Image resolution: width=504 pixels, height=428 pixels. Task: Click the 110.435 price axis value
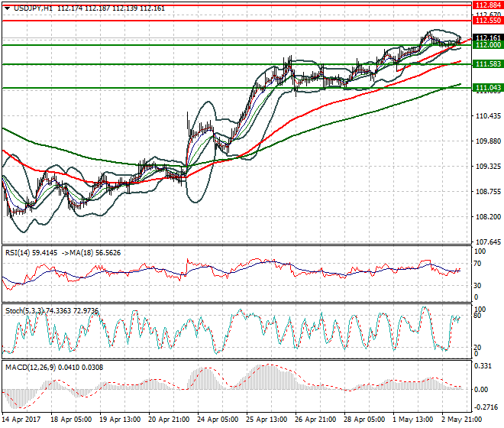pyautogui.click(x=488, y=116)
